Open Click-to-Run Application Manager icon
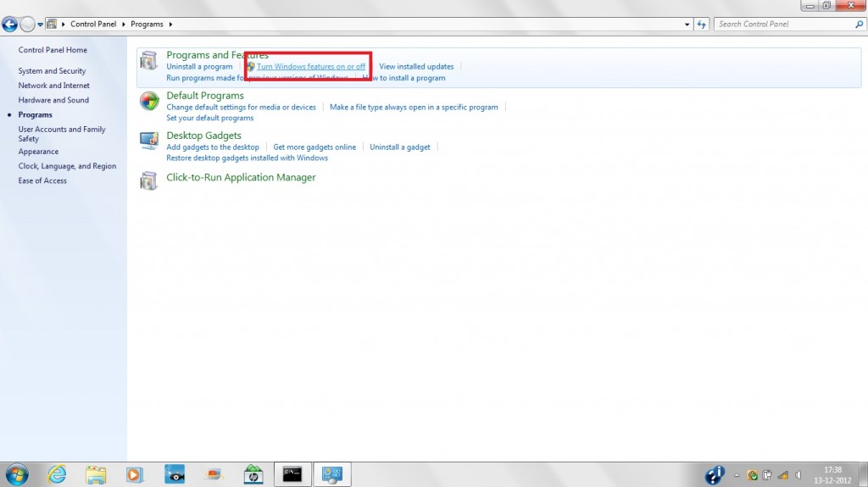The height and width of the screenshot is (487, 868). point(149,180)
